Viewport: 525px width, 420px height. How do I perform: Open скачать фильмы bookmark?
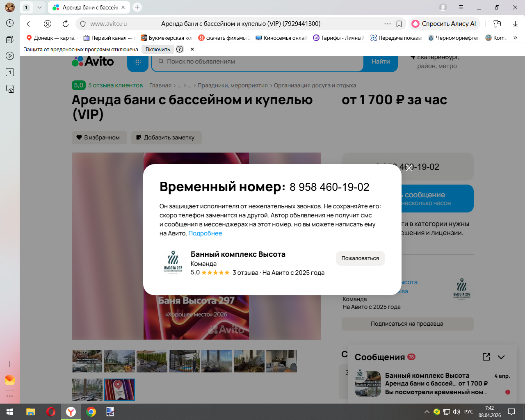(224, 38)
